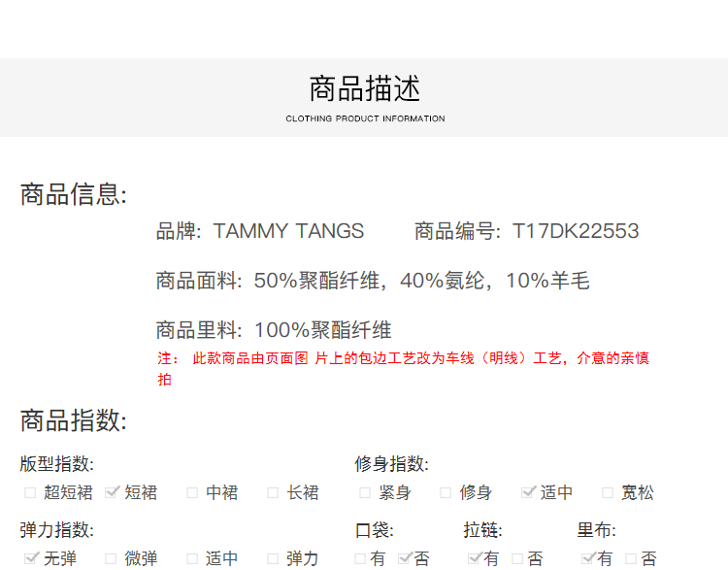728x570 pixels.
Task: Check the 紧身 fit checkbox
Action: (x=365, y=493)
